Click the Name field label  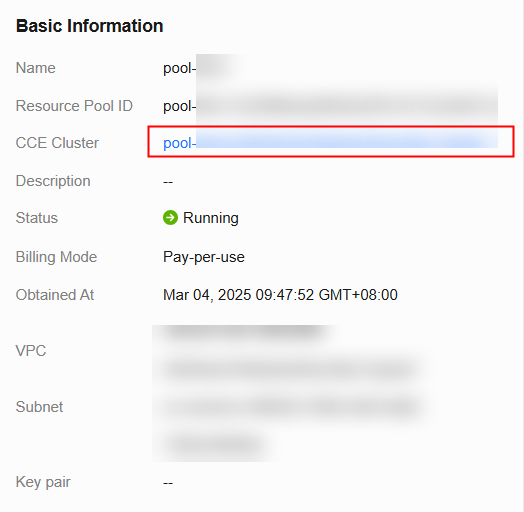[35, 68]
